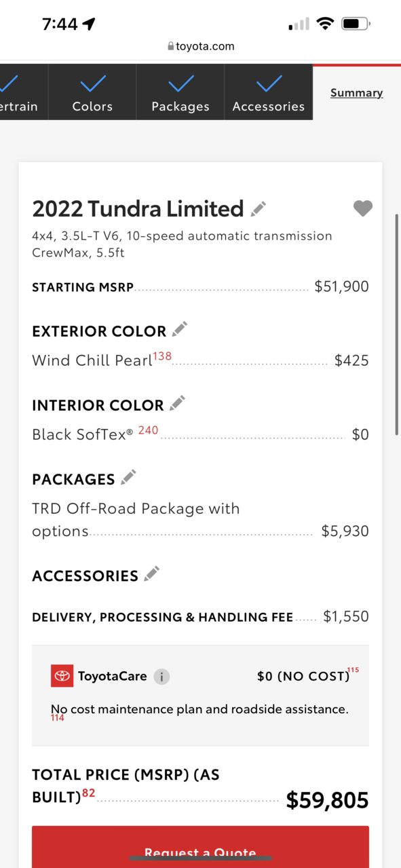Edit packages using the pencil icon
The width and height of the screenshot is (401, 868).
click(128, 477)
